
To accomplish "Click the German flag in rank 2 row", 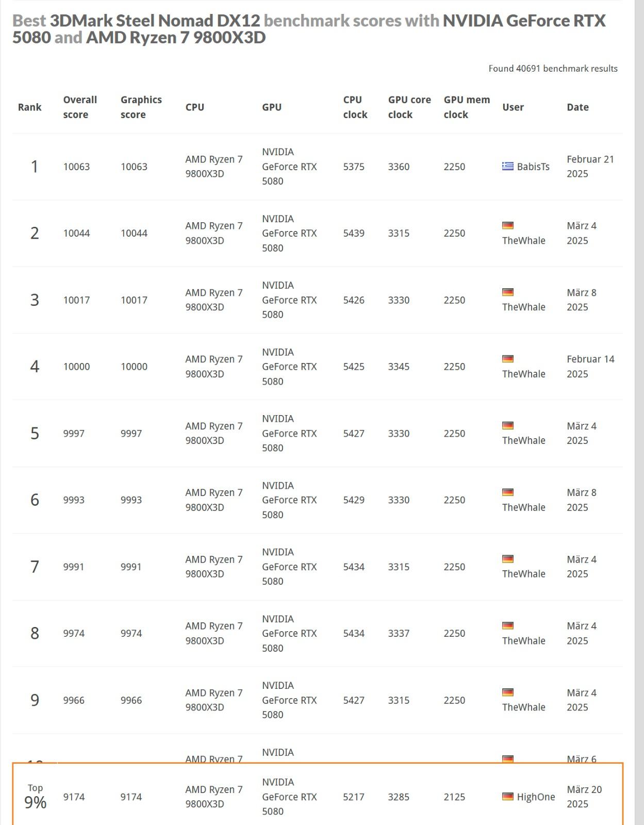I will [507, 225].
